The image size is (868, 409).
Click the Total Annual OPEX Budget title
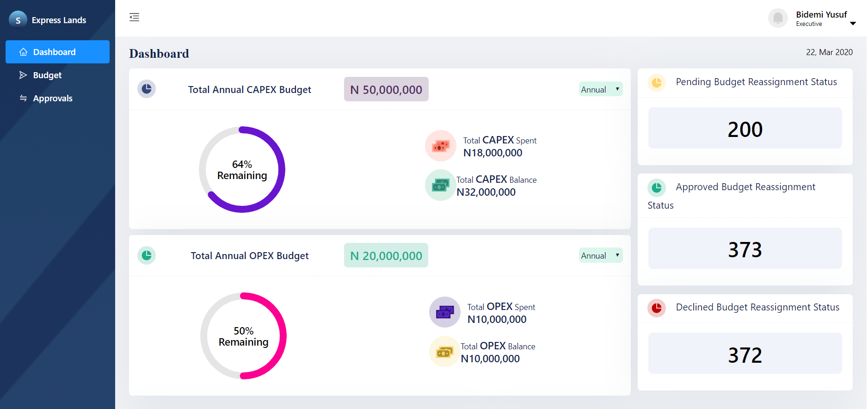pos(250,256)
